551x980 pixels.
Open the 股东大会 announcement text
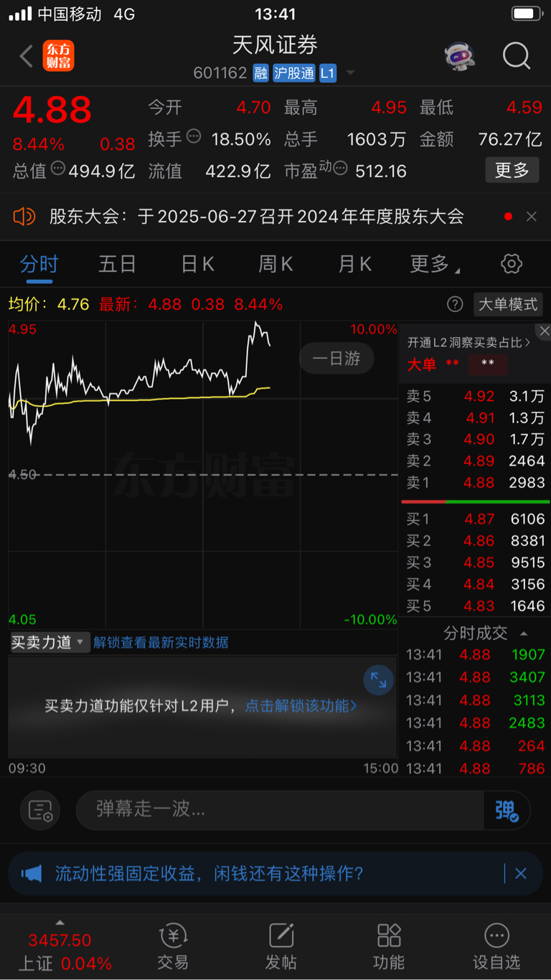coord(257,216)
